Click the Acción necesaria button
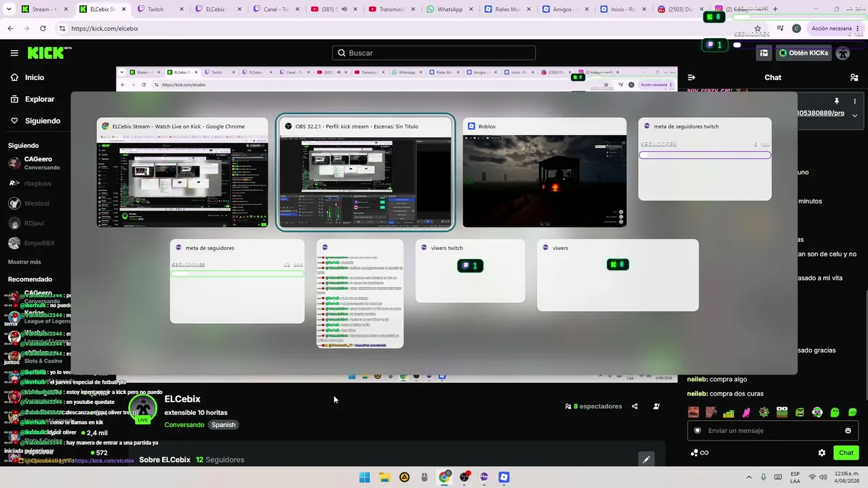868x488 pixels. pos(831,28)
